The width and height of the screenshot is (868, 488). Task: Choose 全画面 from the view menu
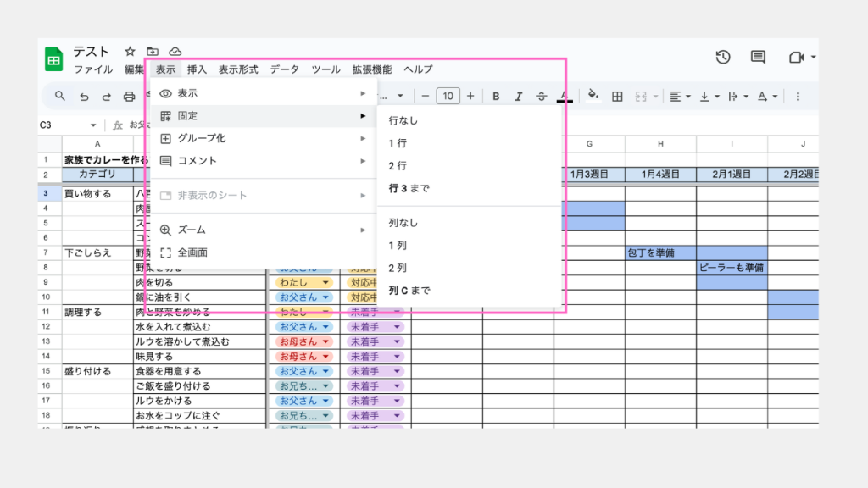(x=192, y=252)
